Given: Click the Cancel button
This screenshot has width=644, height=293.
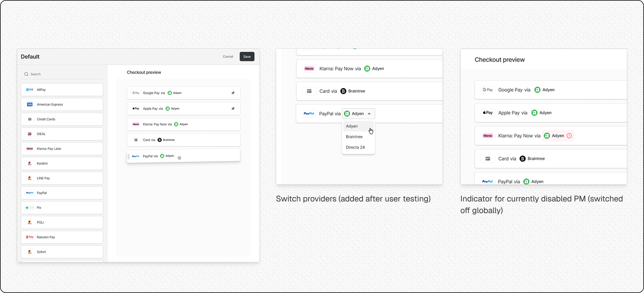Looking at the screenshot, I should 228,57.
